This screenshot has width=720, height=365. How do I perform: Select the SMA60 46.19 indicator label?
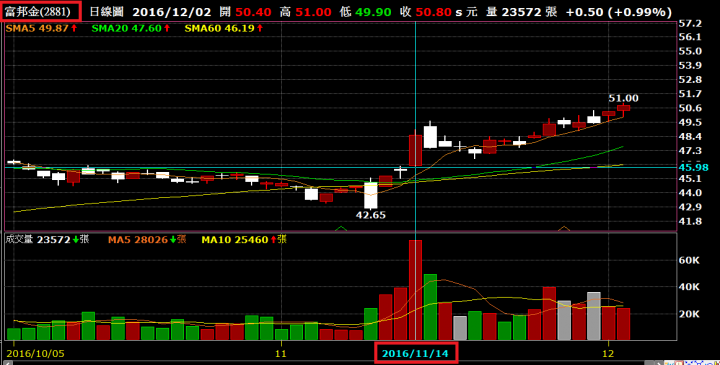click(x=224, y=28)
